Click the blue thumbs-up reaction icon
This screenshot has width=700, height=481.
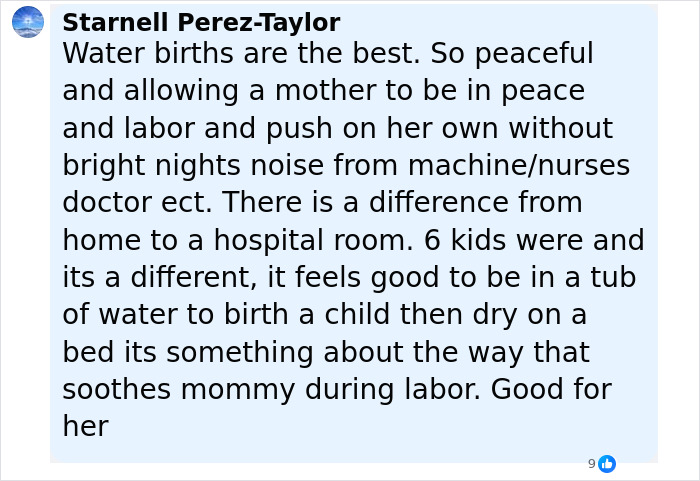pos(607,464)
